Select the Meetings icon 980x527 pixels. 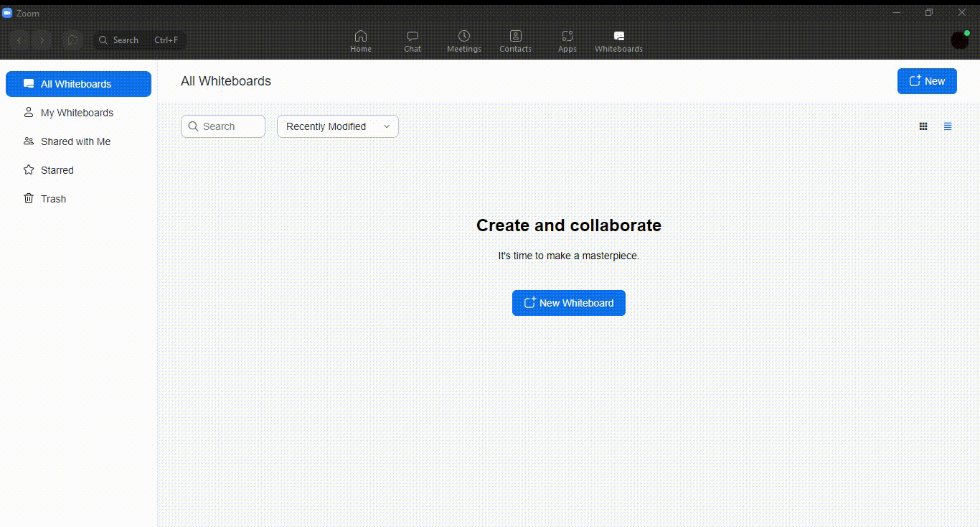[x=463, y=38]
